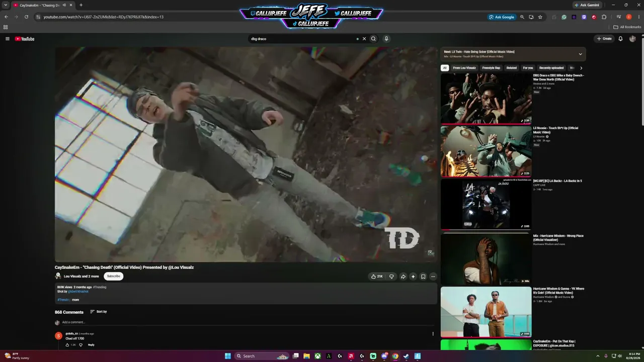Open the Xbox app from the taskbar
The height and width of the screenshot is (362, 644).
pyautogui.click(x=318, y=356)
